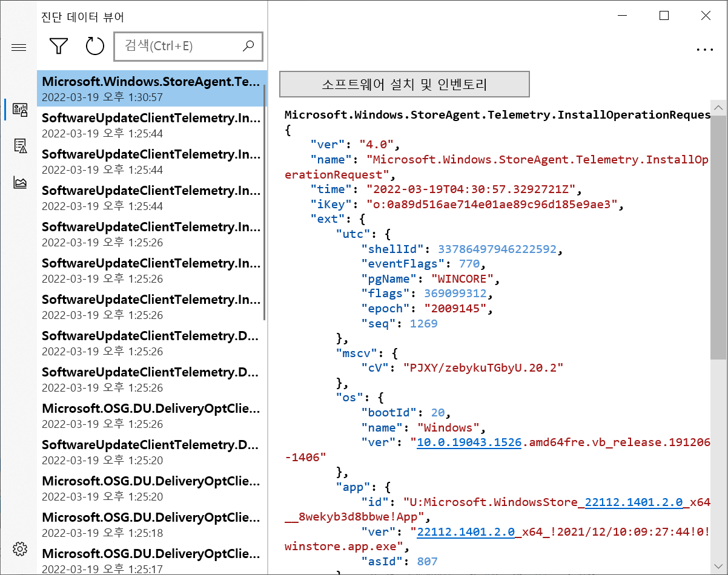Click the flags value 369099312
The height and width of the screenshot is (575, 728).
click(454, 294)
